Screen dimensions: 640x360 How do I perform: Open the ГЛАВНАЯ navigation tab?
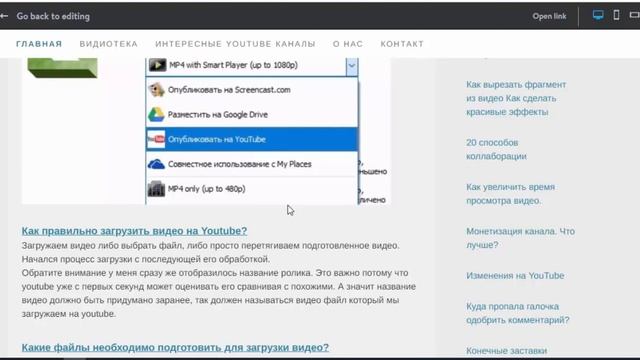(x=39, y=44)
